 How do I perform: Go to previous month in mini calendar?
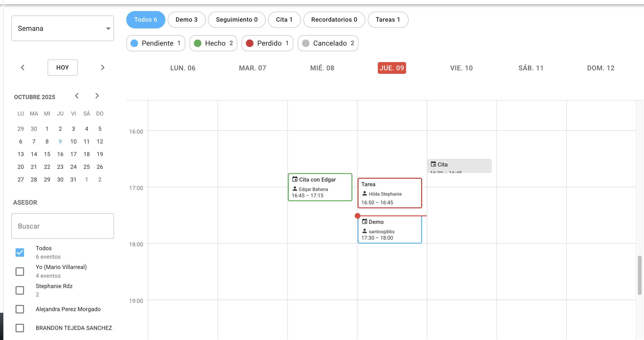(x=77, y=96)
